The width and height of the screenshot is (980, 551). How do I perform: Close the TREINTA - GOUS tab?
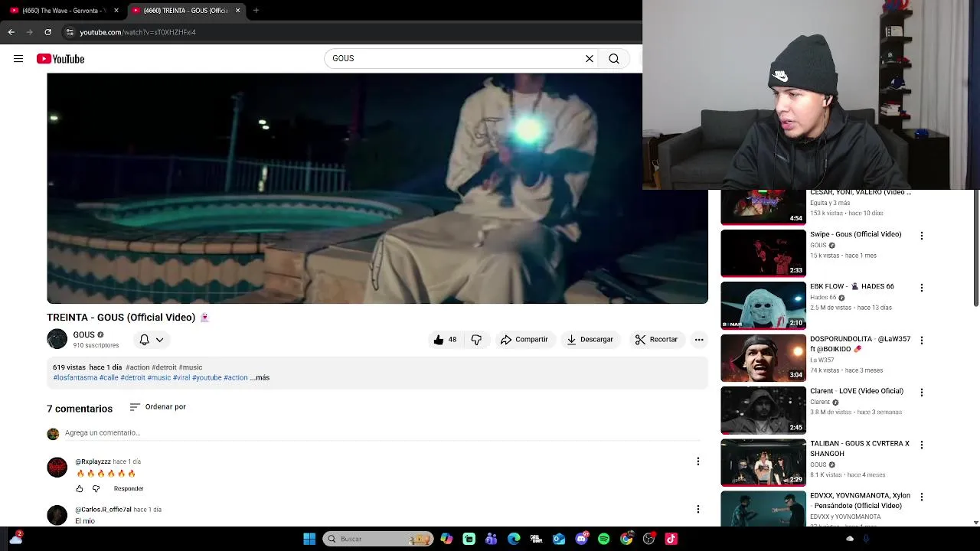[238, 11]
